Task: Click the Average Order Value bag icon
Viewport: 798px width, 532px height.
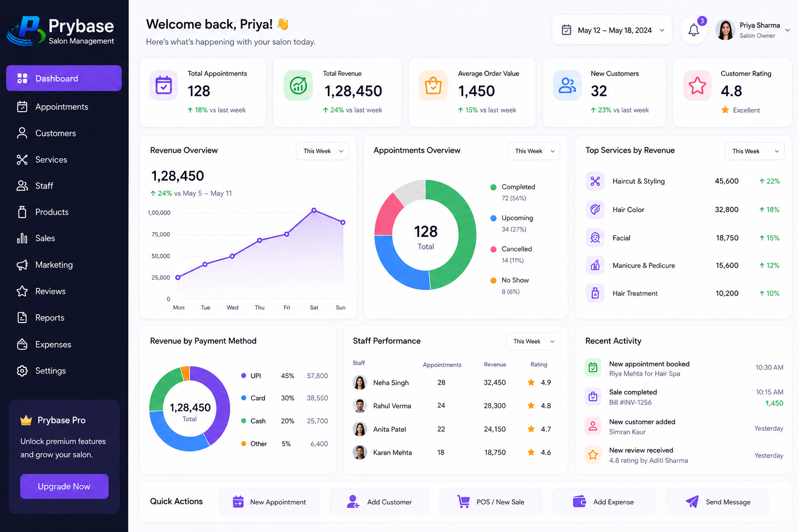Action: [433, 85]
